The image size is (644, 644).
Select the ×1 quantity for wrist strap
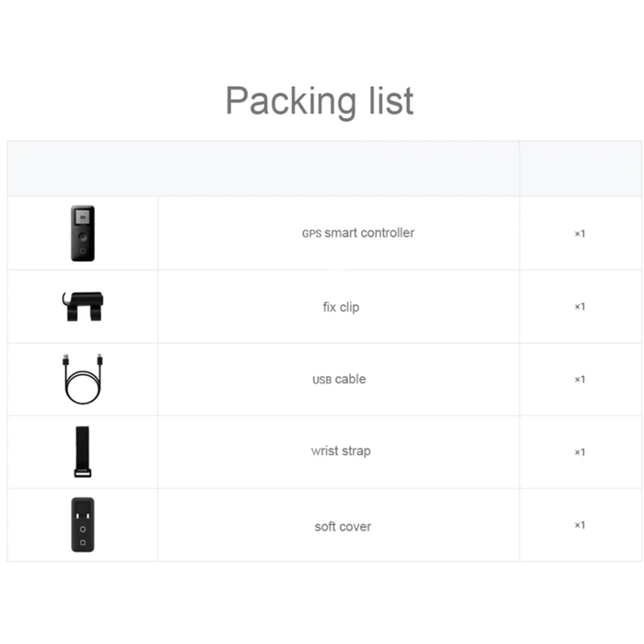point(579,452)
